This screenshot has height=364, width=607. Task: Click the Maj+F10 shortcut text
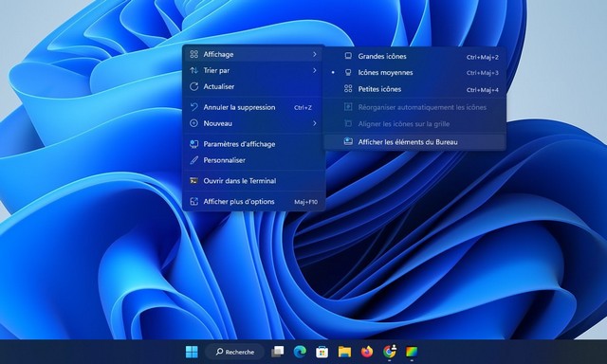point(305,202)
